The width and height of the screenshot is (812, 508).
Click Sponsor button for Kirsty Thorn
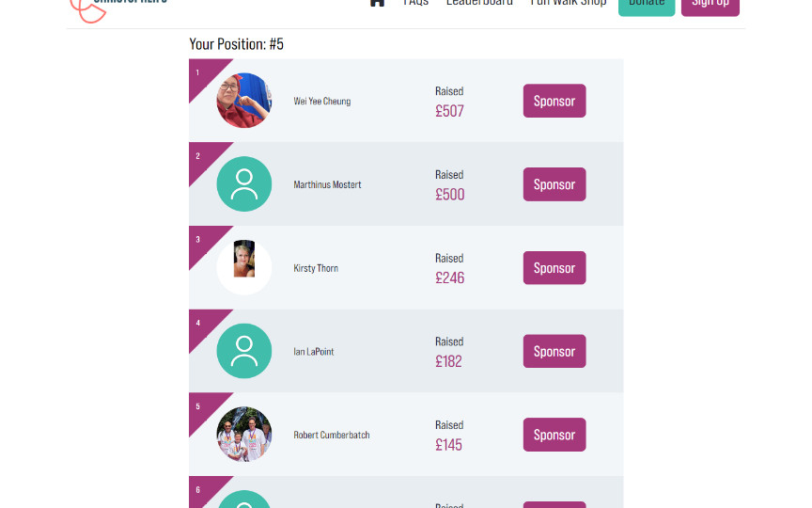[x=554, y=268]
